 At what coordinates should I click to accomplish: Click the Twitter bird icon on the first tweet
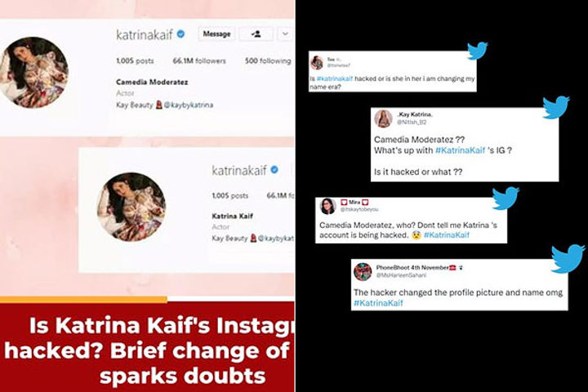point(478,51)
